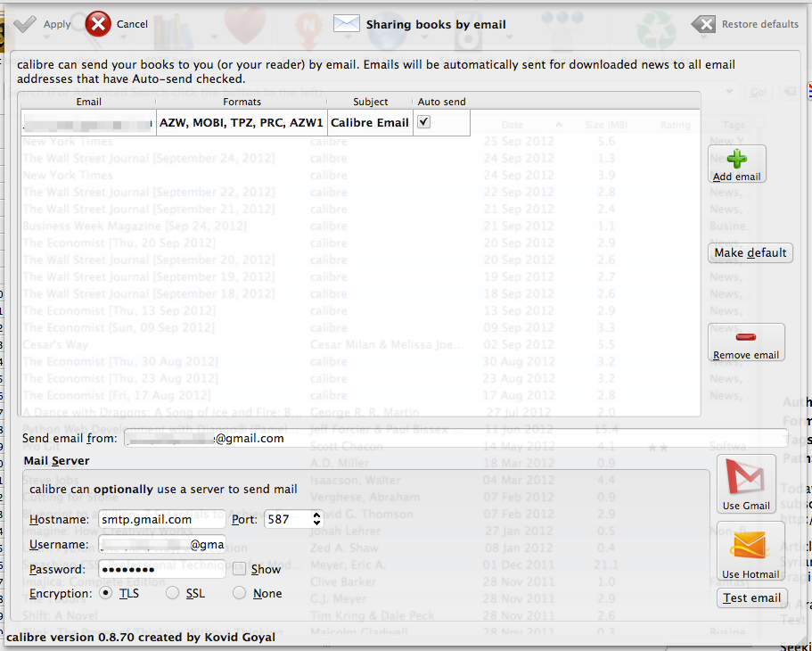The height and width of the screenshot is (651, 812).
Task: Select None encryption radio button
Action: coord(239,593)
